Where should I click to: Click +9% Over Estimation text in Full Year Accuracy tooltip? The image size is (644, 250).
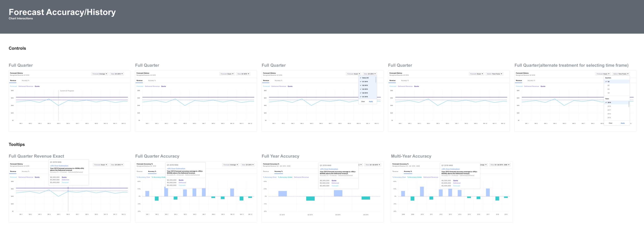pyautogui.click(x=329, y=169)
